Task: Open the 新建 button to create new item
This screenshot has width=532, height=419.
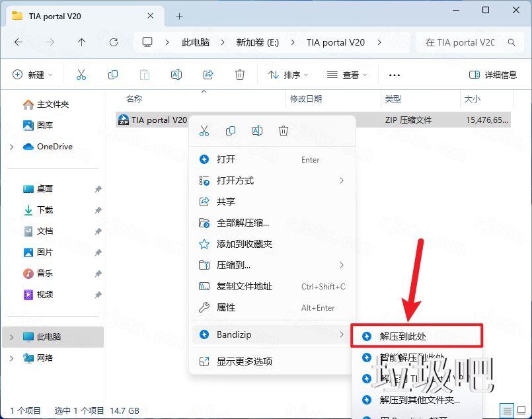Action: pos(32,75)
